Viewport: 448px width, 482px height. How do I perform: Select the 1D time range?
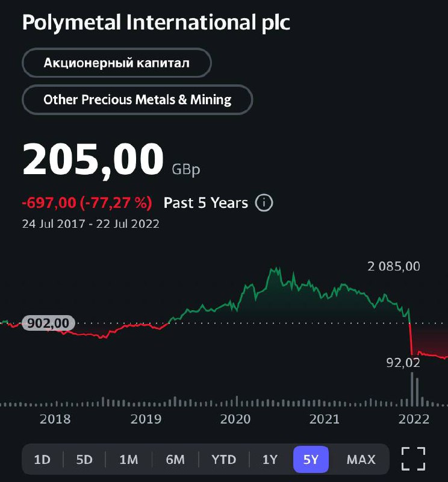tap(42, 460)
